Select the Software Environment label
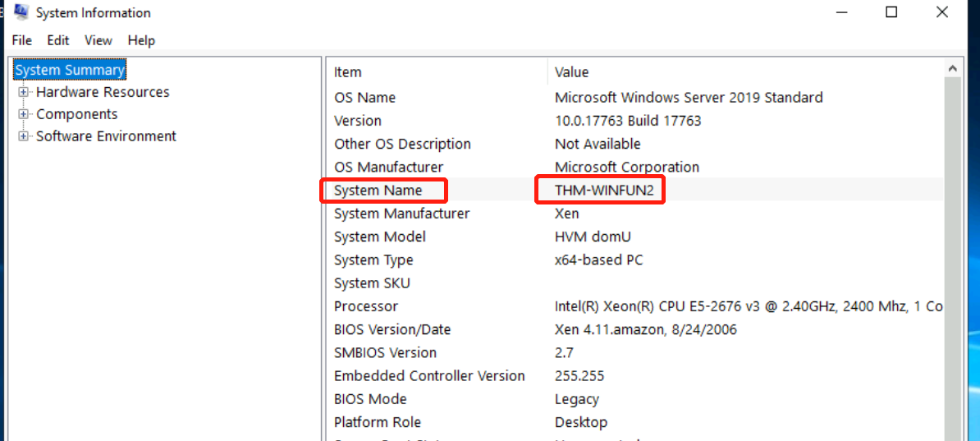This screenshot has width=980, height=441. pos(106,136)
